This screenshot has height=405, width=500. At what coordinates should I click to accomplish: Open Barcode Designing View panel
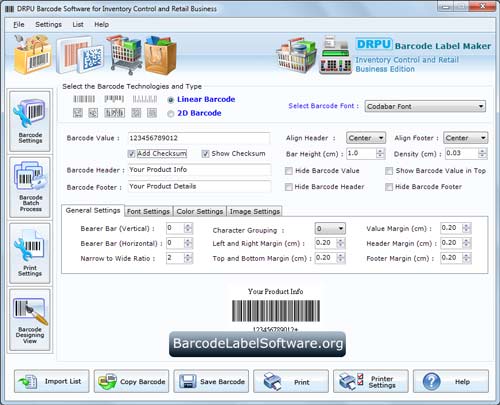30,320
